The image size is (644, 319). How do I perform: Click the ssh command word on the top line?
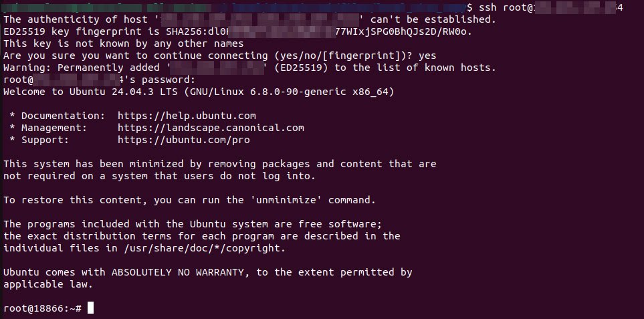[487, 7]
